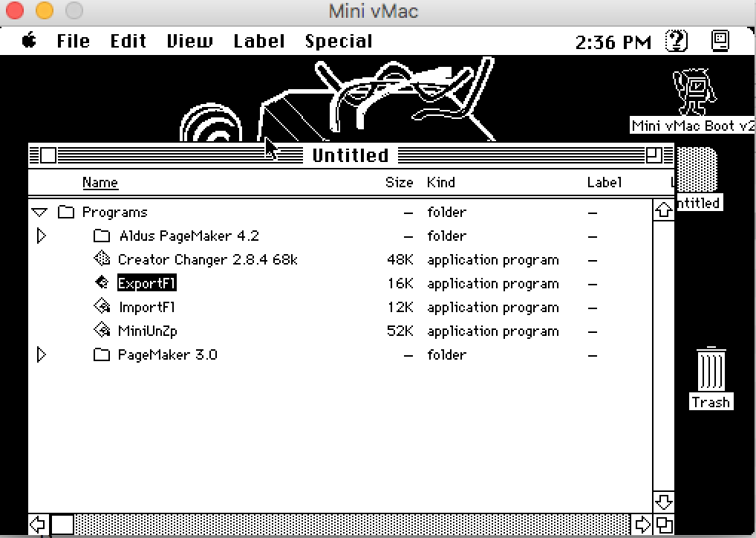Select the Untitled disk icon on desktop
756x538 pixels.
point(697,170)
